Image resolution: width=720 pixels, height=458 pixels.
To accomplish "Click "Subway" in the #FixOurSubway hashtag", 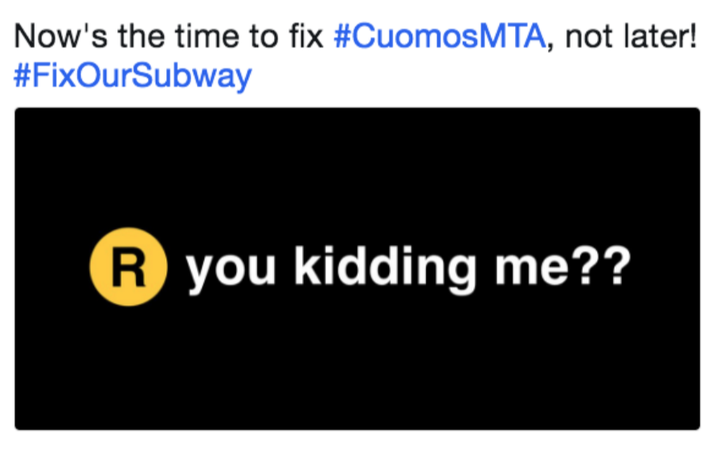I will 192,76.
